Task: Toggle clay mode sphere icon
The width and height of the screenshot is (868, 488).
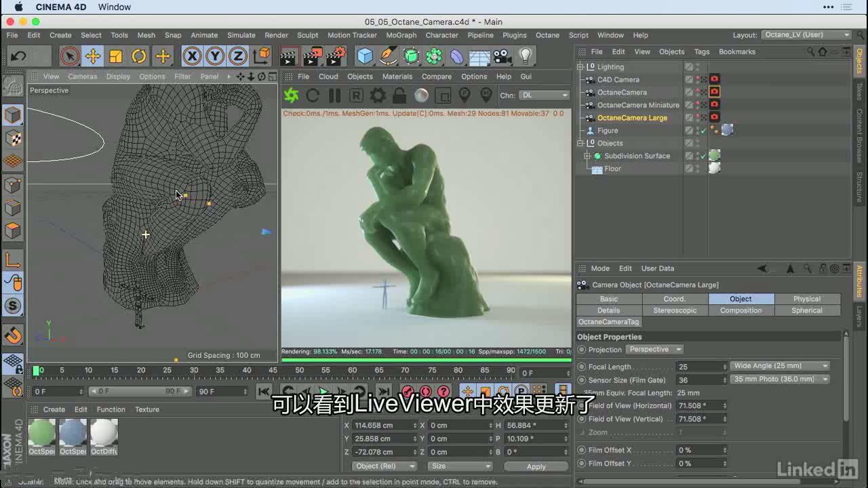Action: (x=421, y=95)
